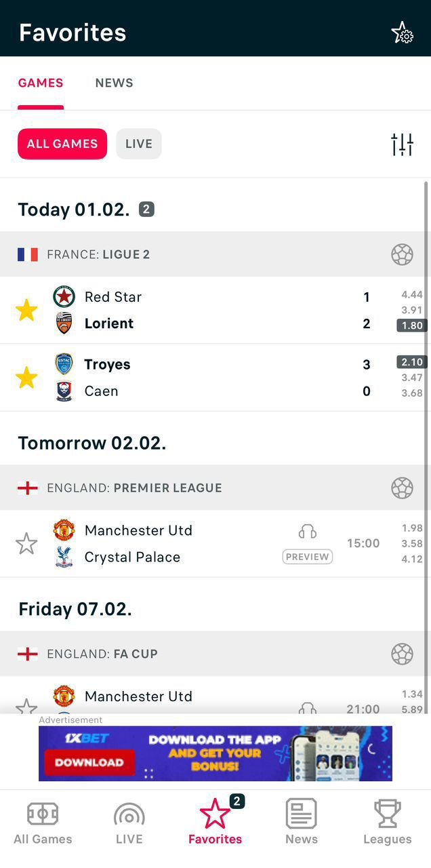
Task: Open News icon in bottom navigation
Action: coord(302,822)
